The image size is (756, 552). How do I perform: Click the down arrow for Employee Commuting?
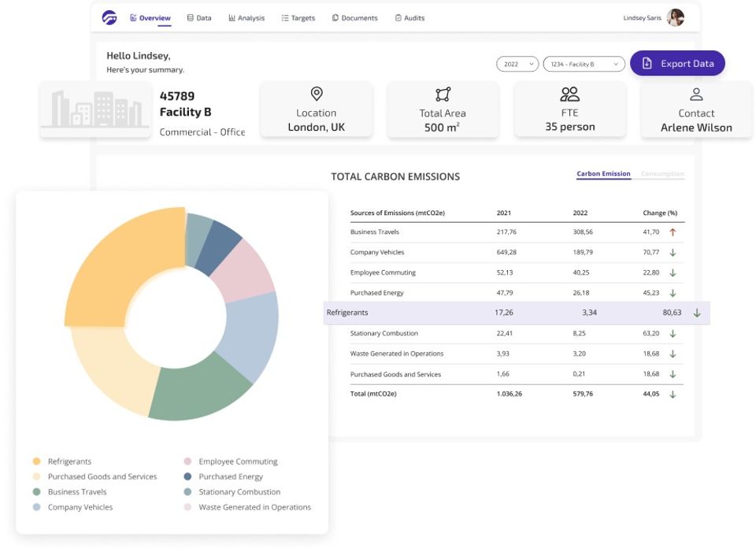(673, 272)
